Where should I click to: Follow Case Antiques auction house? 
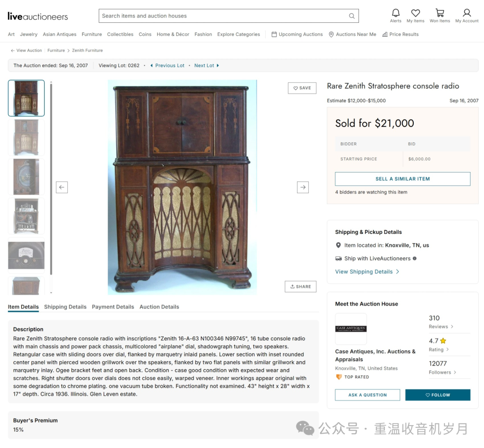click(x=438, y=395)
